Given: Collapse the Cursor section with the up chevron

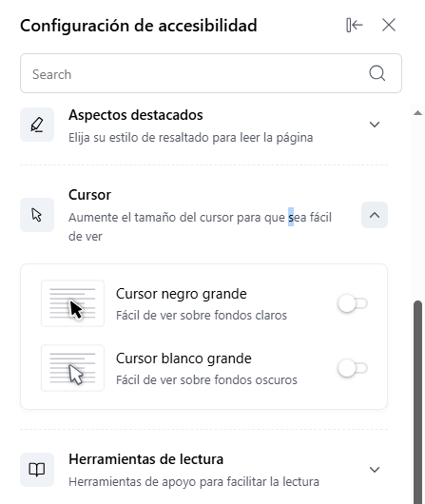Looking at the screenshot, I should (x=375, y=215).
